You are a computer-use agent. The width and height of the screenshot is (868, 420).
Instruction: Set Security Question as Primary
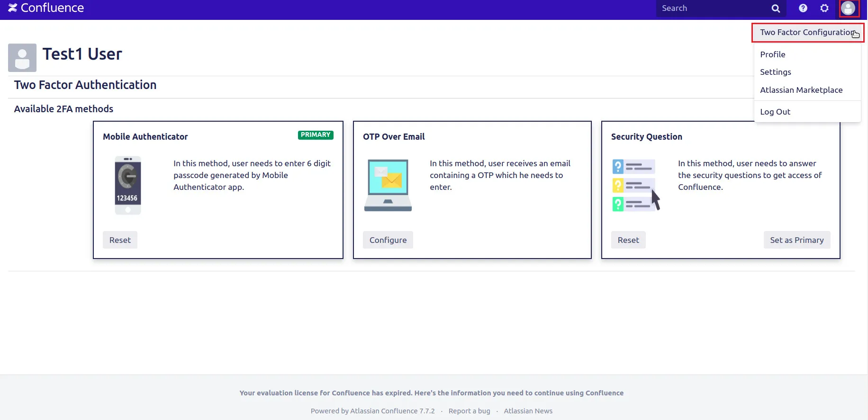coord(797,240)
